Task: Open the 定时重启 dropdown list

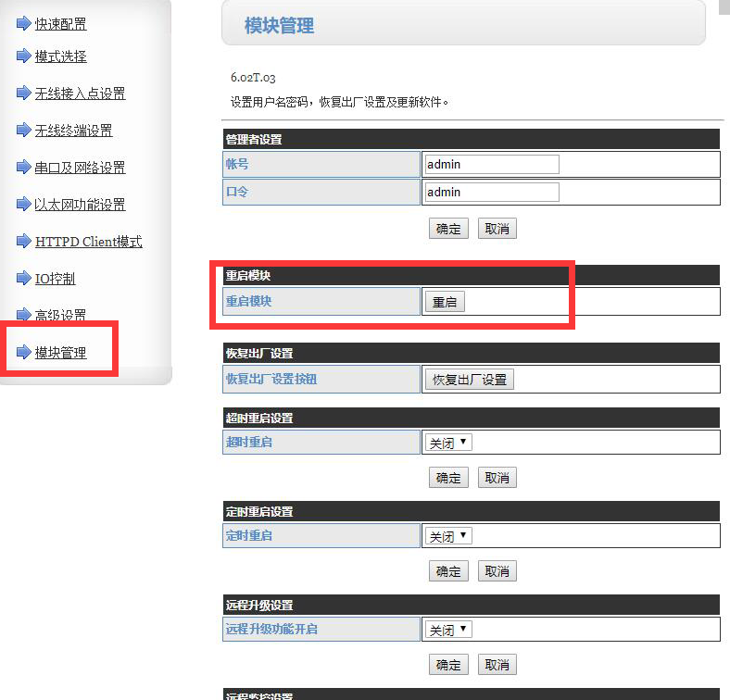Action: tap(448, 536)
